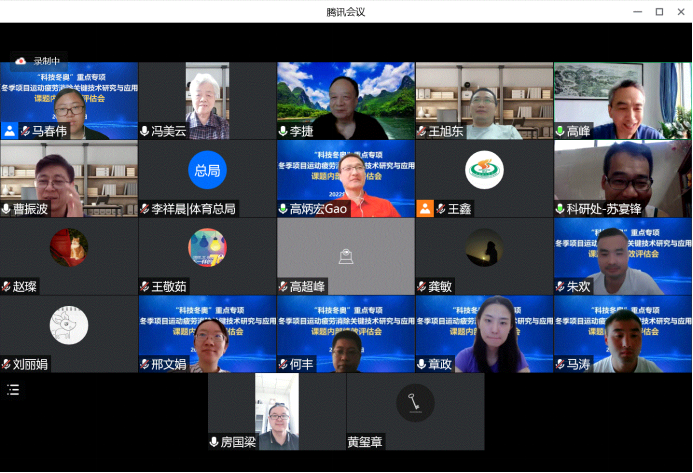Image resolution: width=693 pixels, height=473 pixels.
Task: Select the blue 总局 avatar of 李祥晨
Action: click(x=207, y=171)
